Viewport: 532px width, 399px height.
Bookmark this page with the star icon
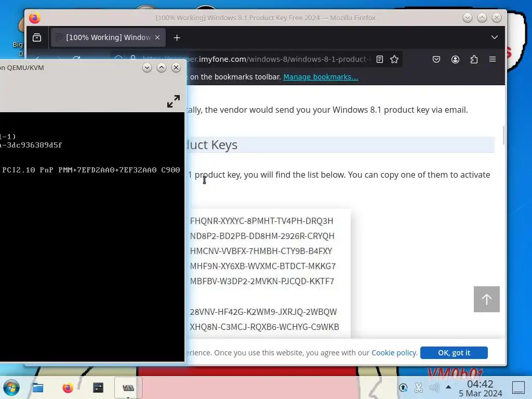[394, 59]
